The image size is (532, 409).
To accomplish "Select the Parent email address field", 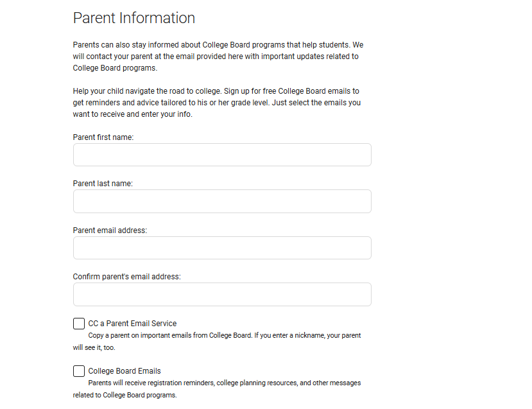I will (222, 248).
